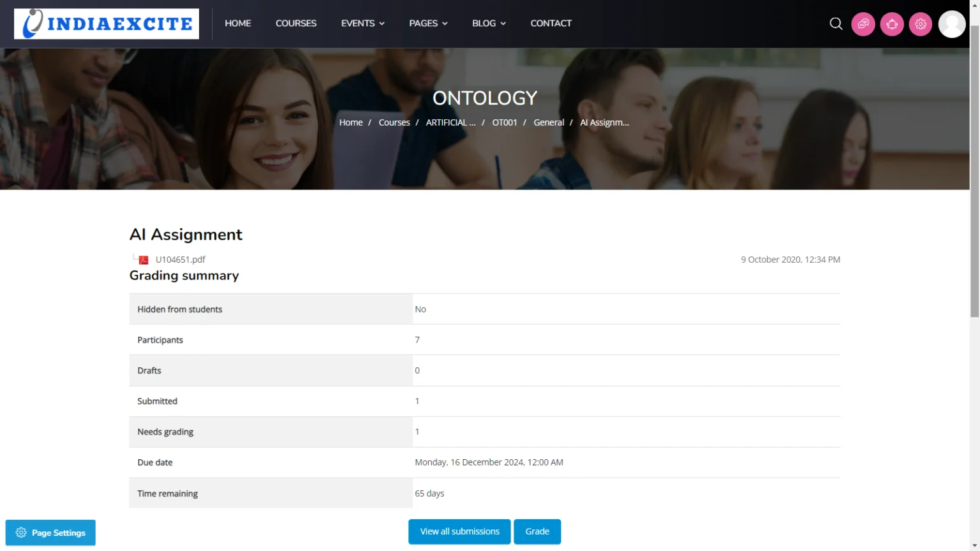
Task: Open the Page Settings button
Action: [50, 533]
